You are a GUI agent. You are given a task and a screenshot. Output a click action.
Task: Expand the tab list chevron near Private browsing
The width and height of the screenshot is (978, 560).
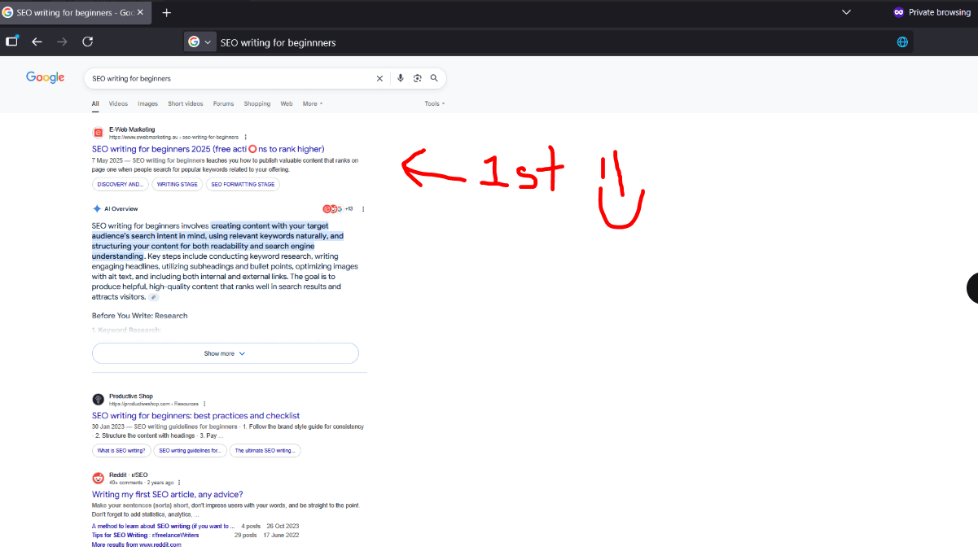click(x=846, y=11)
